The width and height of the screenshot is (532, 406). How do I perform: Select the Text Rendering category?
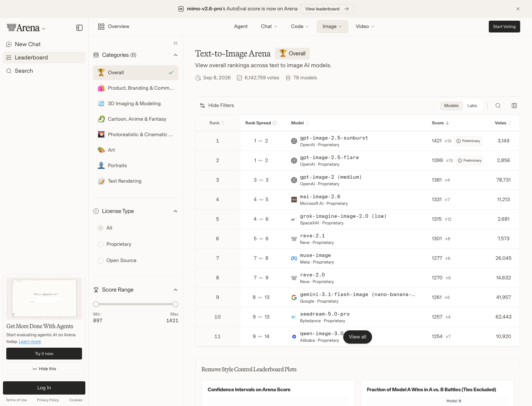[x=136, y=181]
